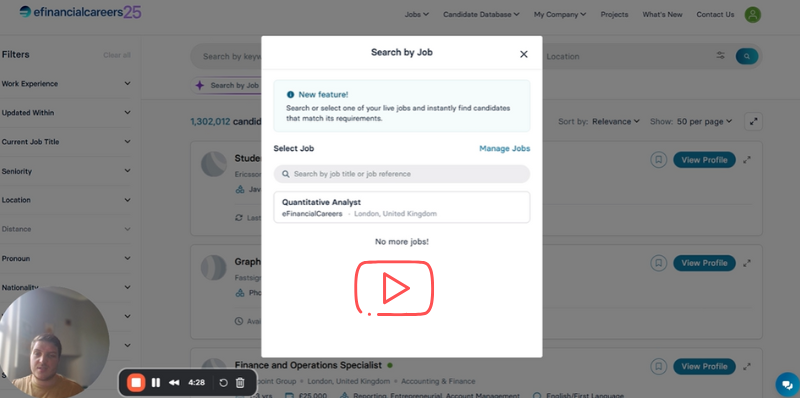Pause the screen recording
The height and width of the screenshot is (398, 800).
point(156,383)
